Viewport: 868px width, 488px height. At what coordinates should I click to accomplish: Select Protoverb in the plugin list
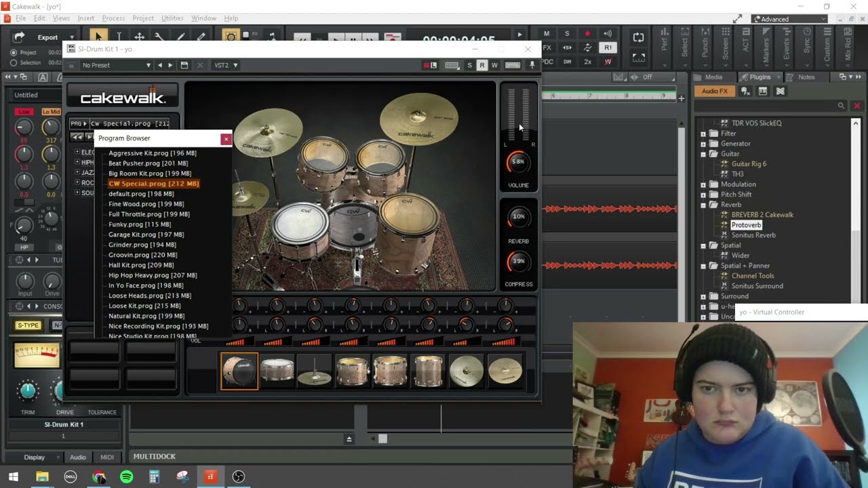coord(746,225)
